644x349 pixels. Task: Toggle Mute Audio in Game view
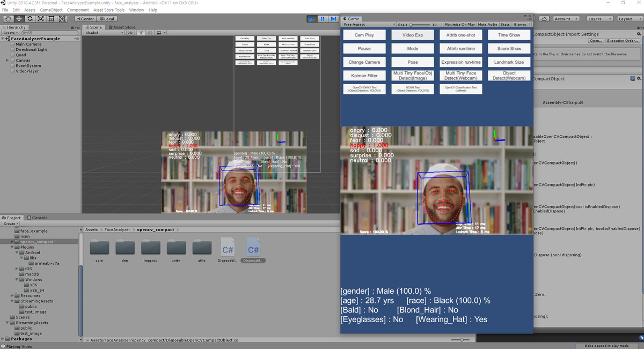pyautogui.click(x=487, y=25)
